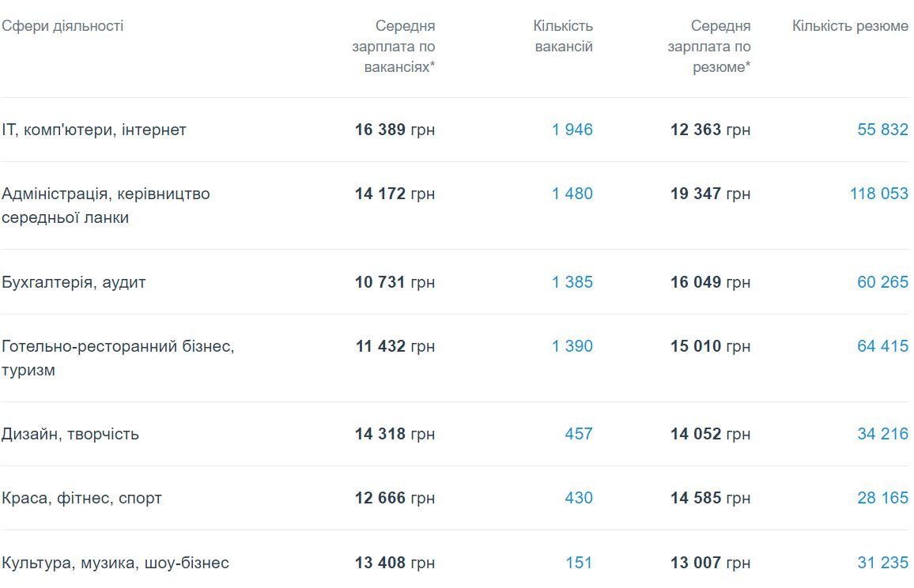
Task: Click the 'Кількість резюме' column header
Action: click(x=850, y=26)
